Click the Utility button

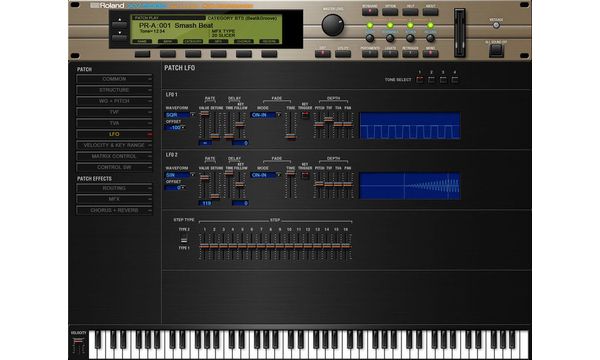pyautogui.click(x=343, y=54)
